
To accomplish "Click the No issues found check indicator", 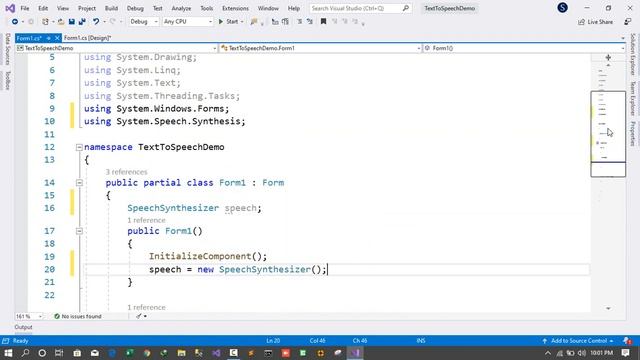I will (78, 316).
